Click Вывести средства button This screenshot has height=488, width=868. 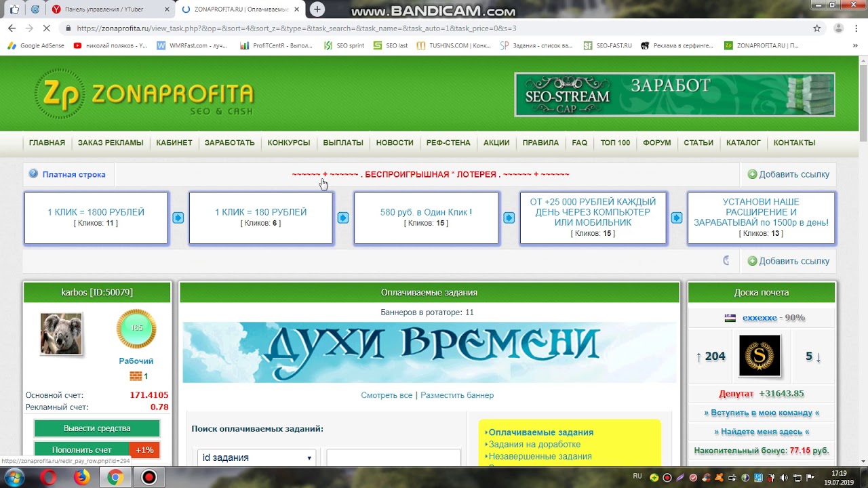(x=97, y=428)
